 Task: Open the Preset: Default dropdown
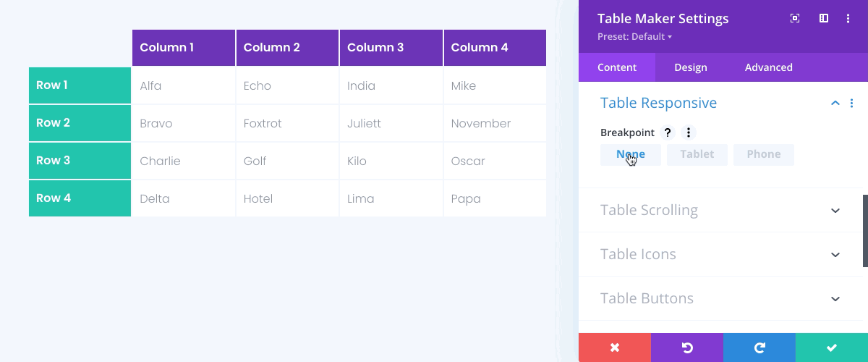pyautogui.click(x=635, y=37)
